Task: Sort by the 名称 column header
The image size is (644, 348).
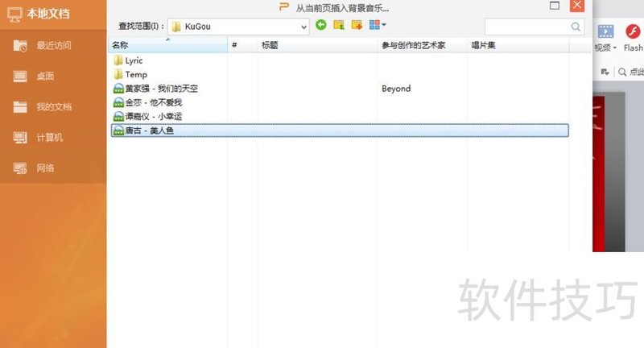Action: (167, 45)
